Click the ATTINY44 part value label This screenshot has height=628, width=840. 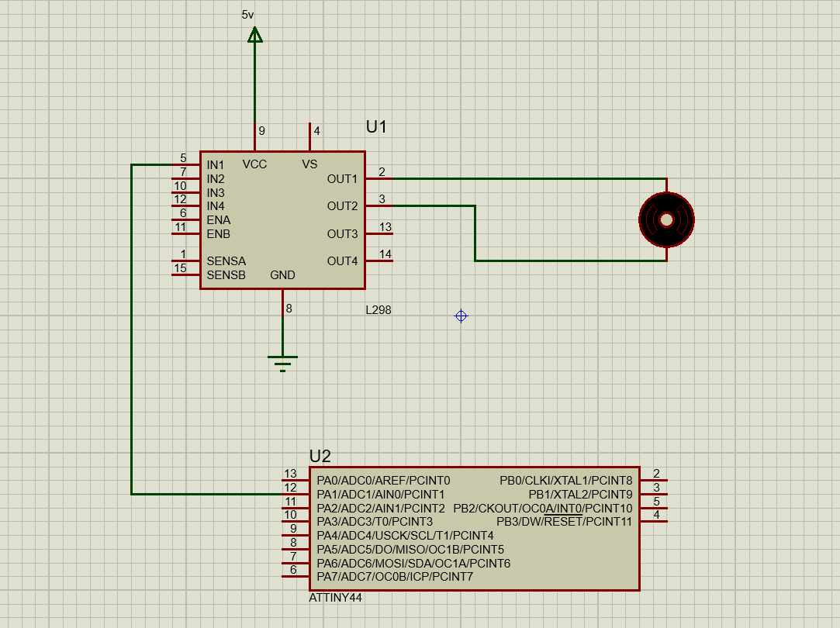335,598
